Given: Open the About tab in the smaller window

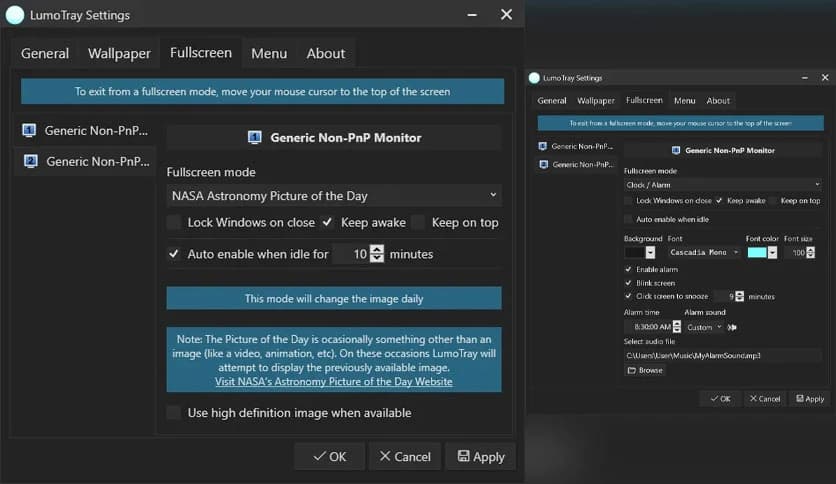Looking at the screenshot, I should point(718,101).
